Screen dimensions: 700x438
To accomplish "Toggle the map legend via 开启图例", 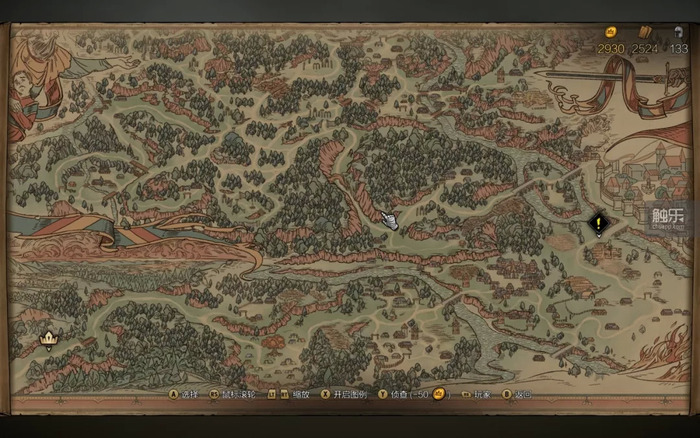I will pos(350,394).
